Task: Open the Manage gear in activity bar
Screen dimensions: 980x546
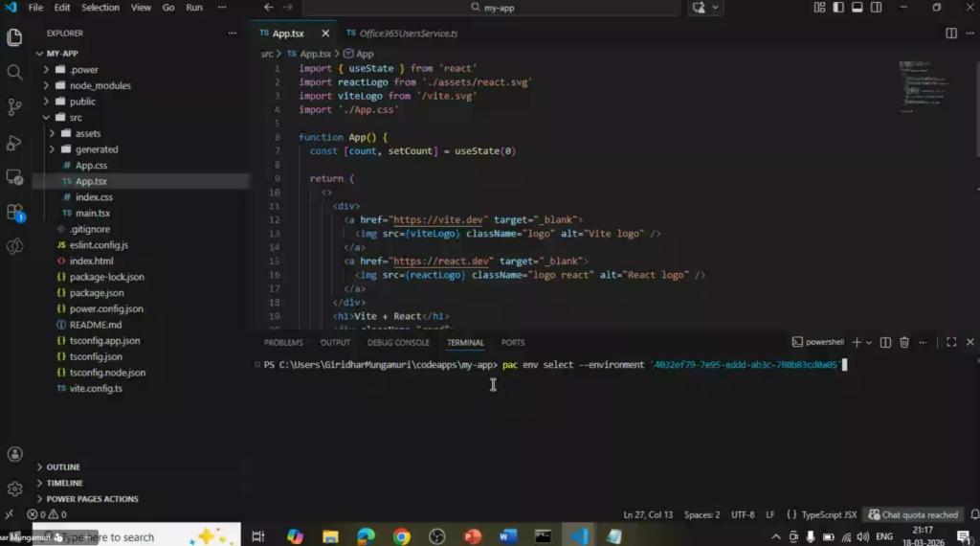Action: [x=14, y=489]
